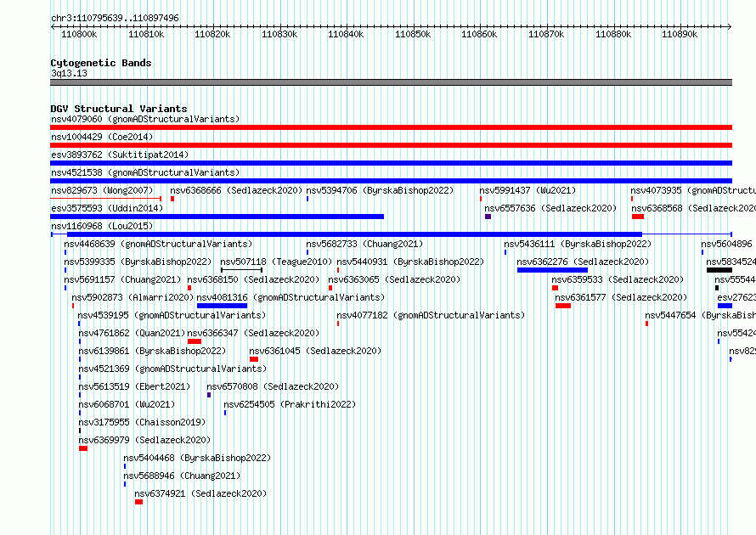Click the purple marker under nsv6557636

click(x=488, y=217)
